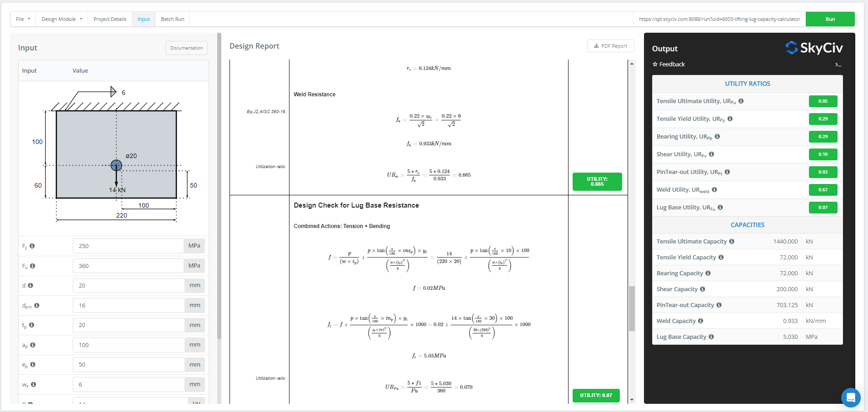Download the PDF Report
The height and width of the screenshot is (412, 868).
click(x=610, y=46)
